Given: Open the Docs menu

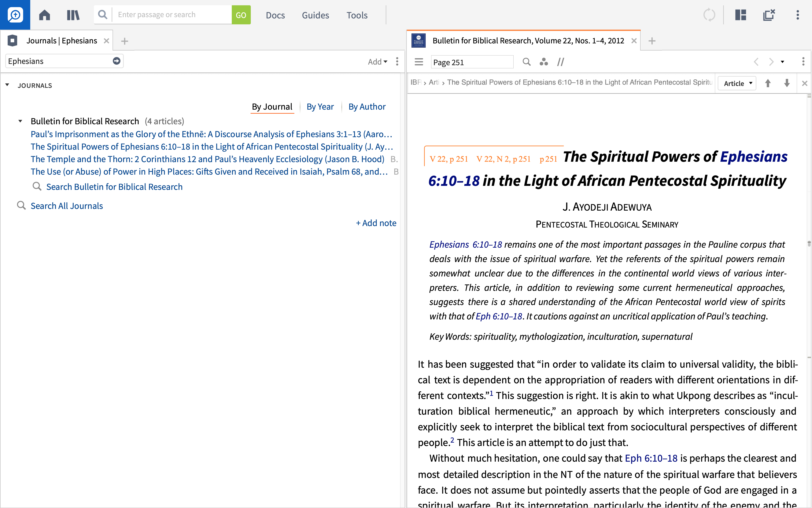Looking at the screenshot, I should 275,15.
